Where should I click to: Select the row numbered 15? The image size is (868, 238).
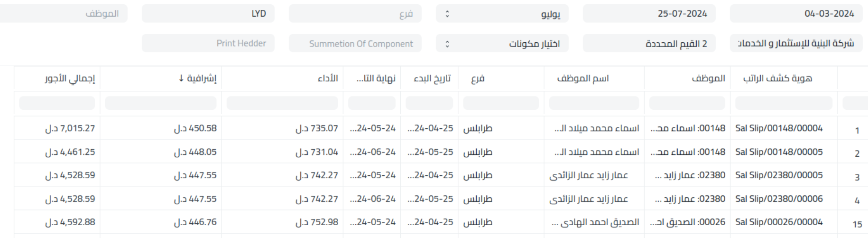coord(857,224)
